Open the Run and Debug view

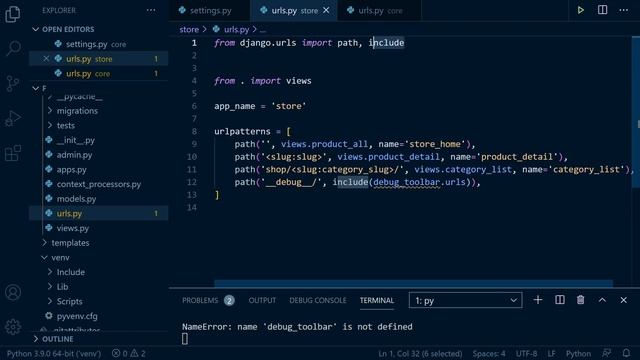[x=13, y=118]
